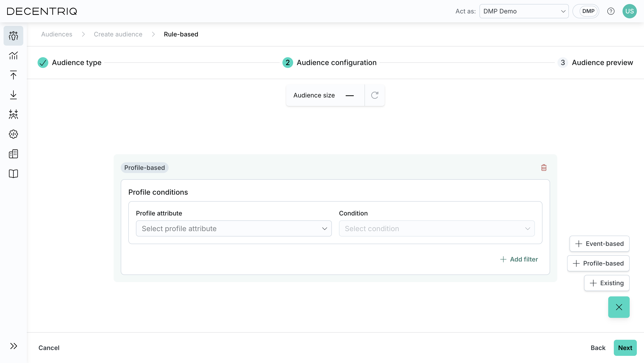The height and width of the screenshot is (363, 644).
Task: Click Rule-based breadcrumb
Action: tap(181, 34)
